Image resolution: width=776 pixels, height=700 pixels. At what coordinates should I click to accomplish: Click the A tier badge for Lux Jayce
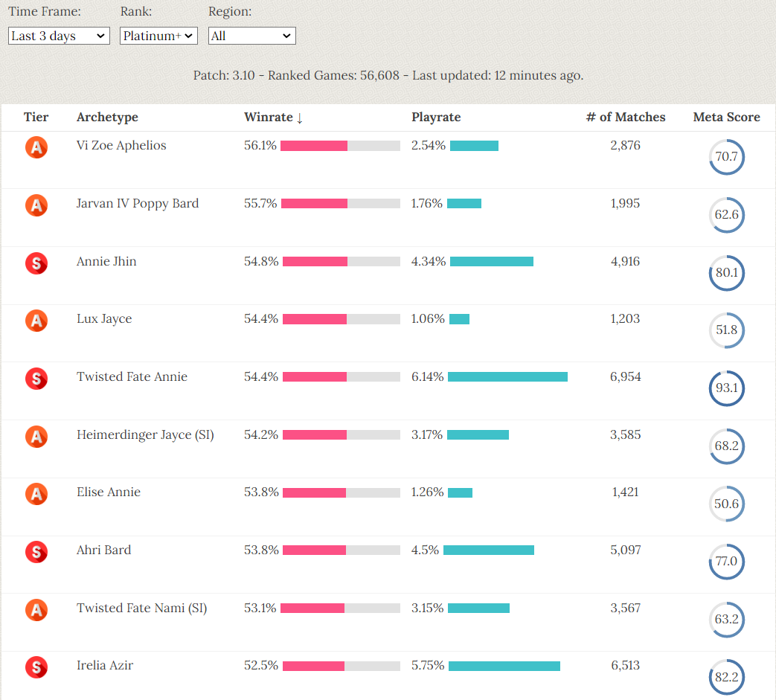(36, 321)
